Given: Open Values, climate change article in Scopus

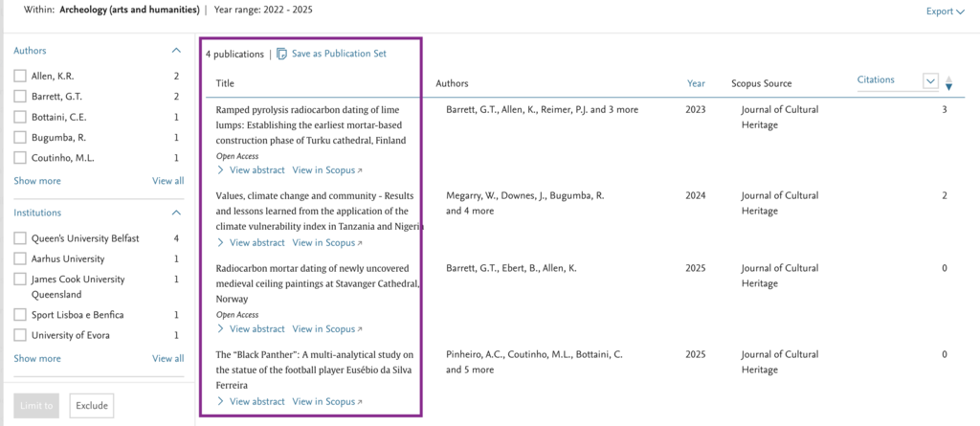Looking at the screenshot, I should 327,243.
